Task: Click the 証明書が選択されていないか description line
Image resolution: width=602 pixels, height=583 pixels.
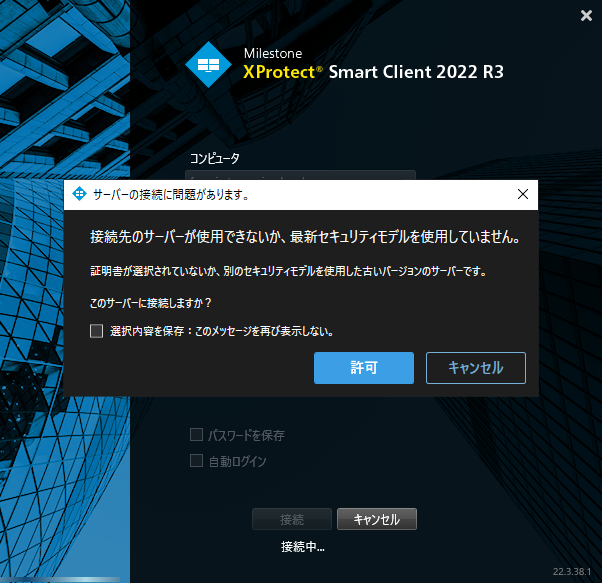Action: [288, 271]
